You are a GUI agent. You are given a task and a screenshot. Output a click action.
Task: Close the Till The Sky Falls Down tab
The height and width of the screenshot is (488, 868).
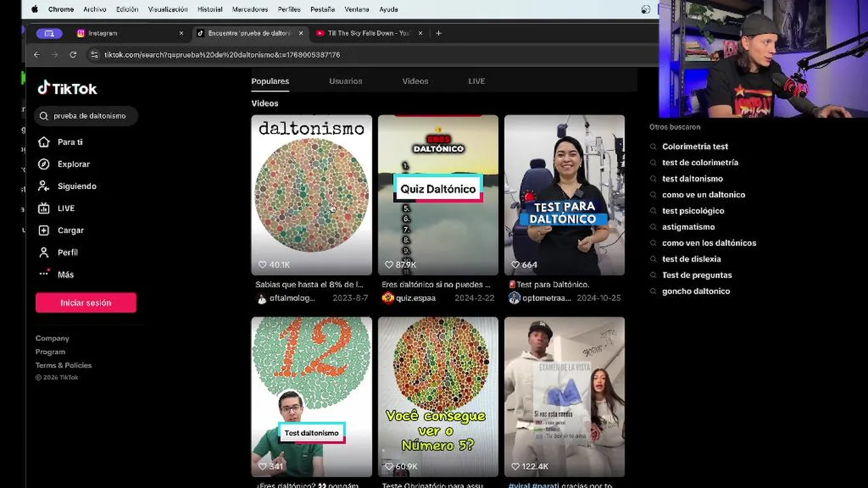[x=420, y=33]
